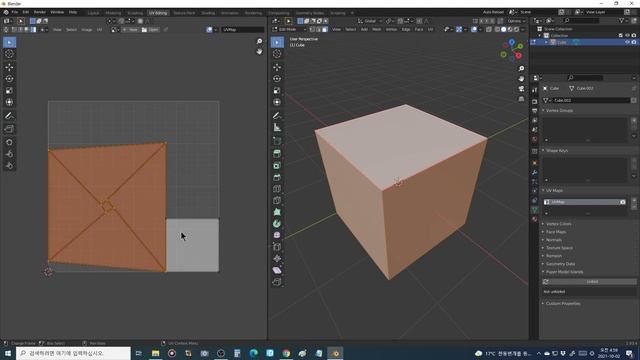Open the Modifier properties wrench tab
The width and height of the screenshot is (640, 360).
click(535, 172)
